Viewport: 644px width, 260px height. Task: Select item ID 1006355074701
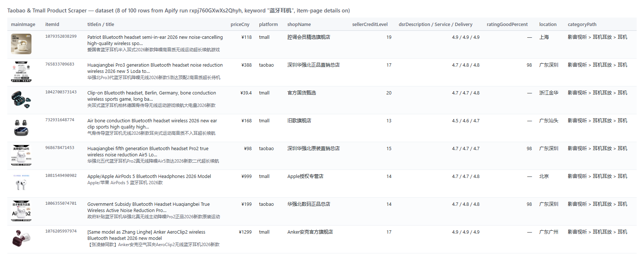pos(61,203)
